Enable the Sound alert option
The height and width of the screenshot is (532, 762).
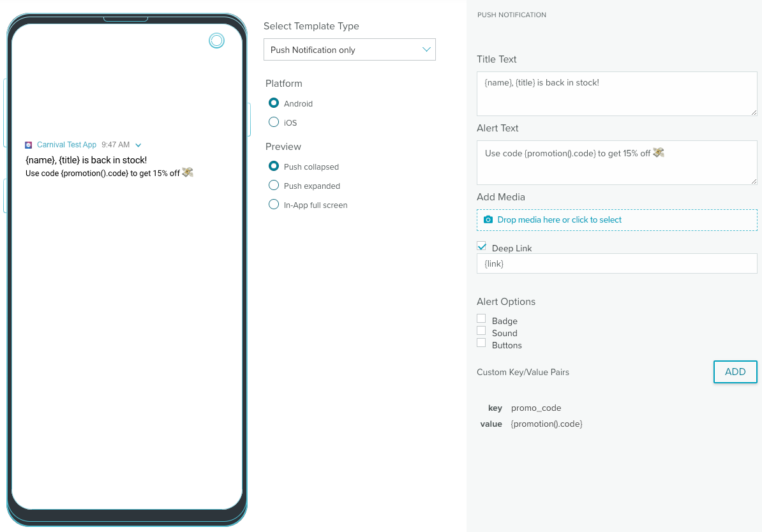481,330
